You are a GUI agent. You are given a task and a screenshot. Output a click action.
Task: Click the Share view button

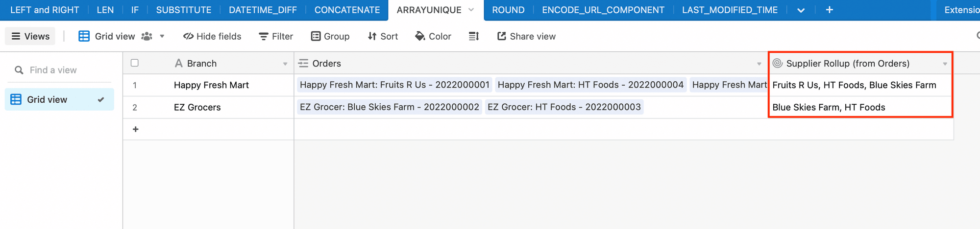click(526, 36)
